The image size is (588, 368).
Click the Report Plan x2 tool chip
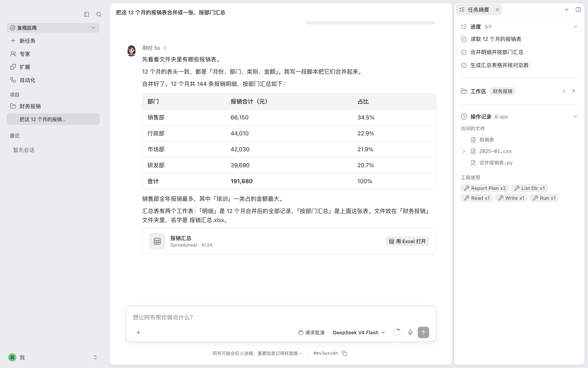[485, 188]
